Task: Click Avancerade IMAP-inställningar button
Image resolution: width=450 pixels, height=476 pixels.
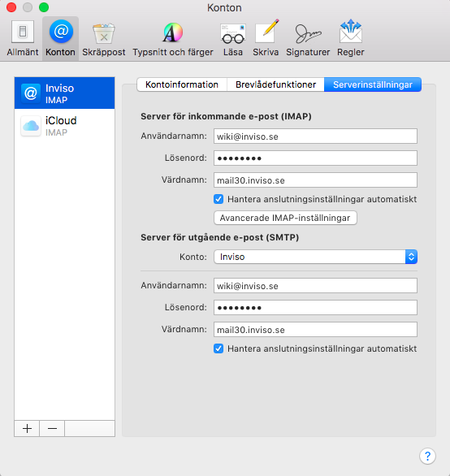Action: (x=285, y=218)
